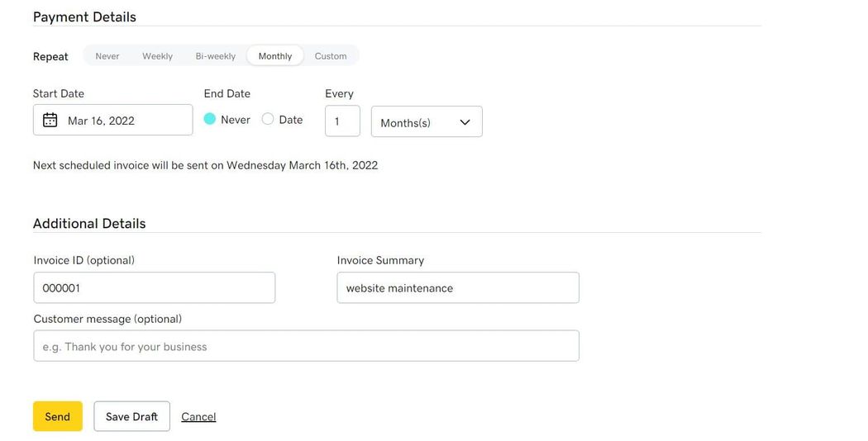868x441 pixels.
Task: Click the 'Customer message (optional)' label
Action: pyautogui.click(x=107, y=319)
